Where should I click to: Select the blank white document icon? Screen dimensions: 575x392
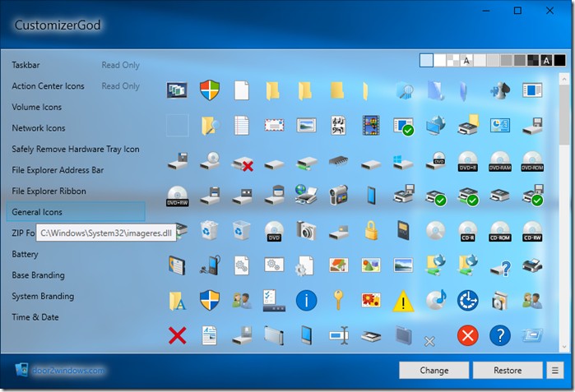(x=242, y=90)
